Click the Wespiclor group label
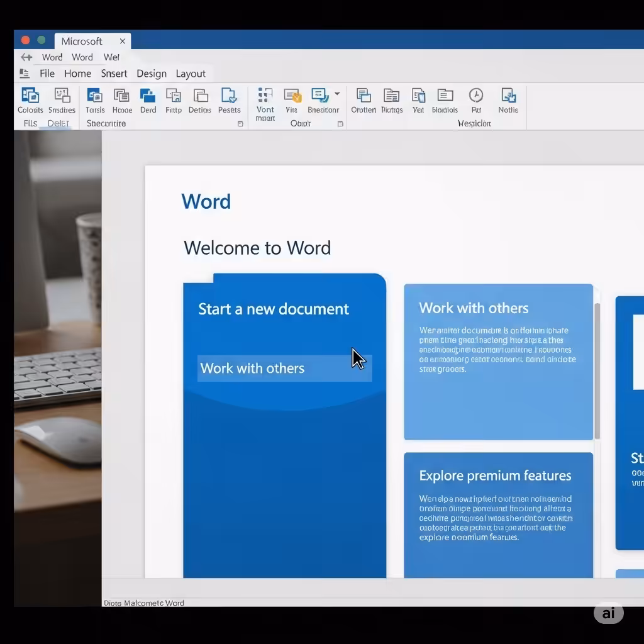The height and width of the screenshot is (644, 644). coord(474,123)
